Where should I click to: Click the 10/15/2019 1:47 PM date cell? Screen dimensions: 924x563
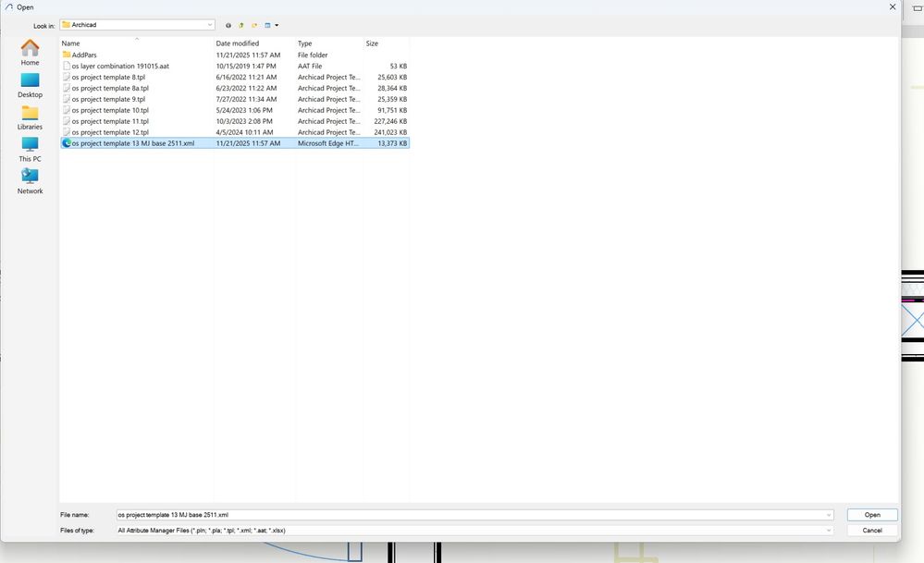[246, 66]
